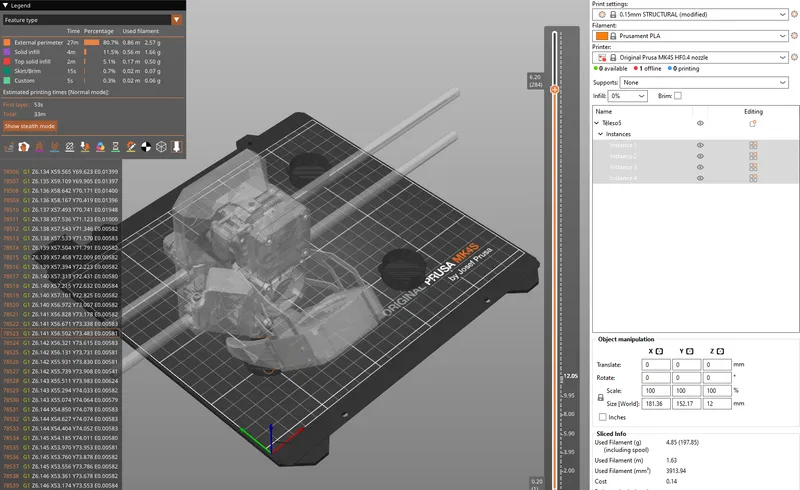
Task: Open Print settings gear icon
Action: point(794,14)
